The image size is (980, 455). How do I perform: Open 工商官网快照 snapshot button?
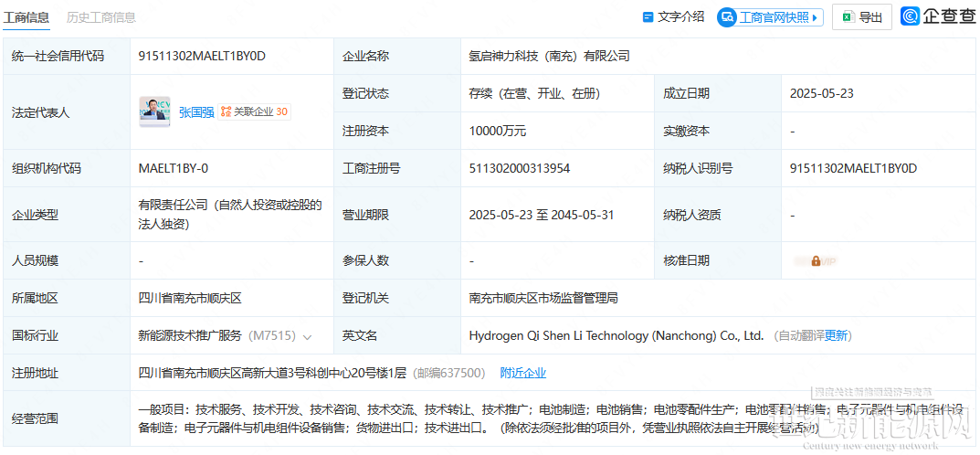coord(771,17)
